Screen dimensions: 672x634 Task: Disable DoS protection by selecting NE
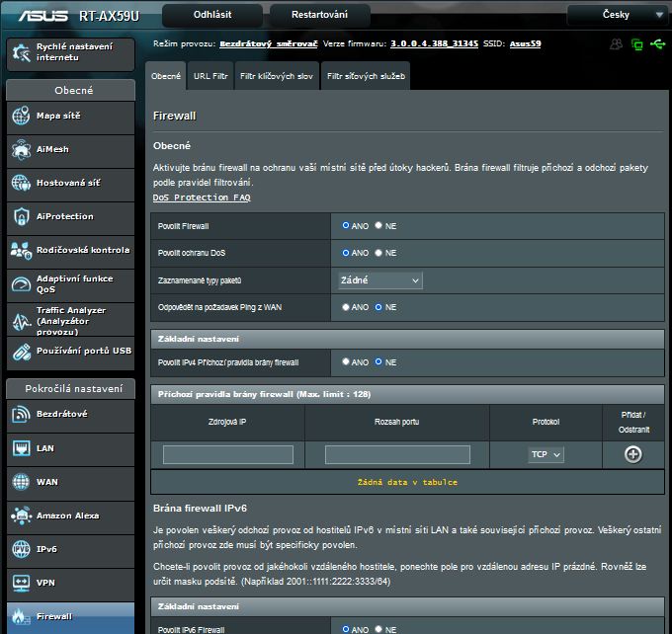tap(378, 253)
